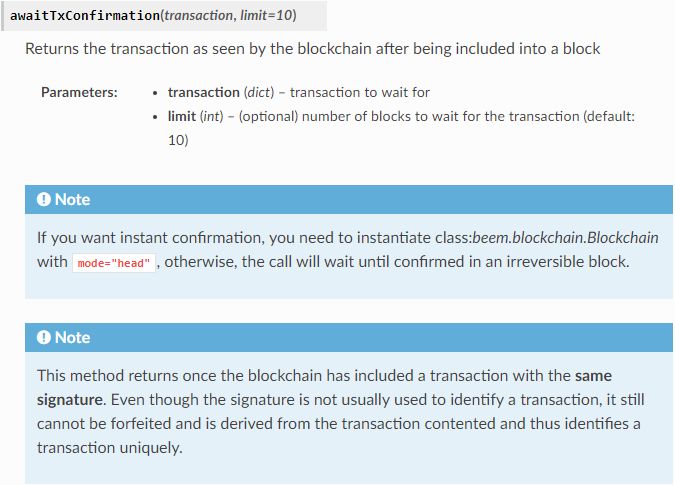Screen dimensions: 675x485
Task: Click the italic transaction argument in signature
Action: pos(198,15)
